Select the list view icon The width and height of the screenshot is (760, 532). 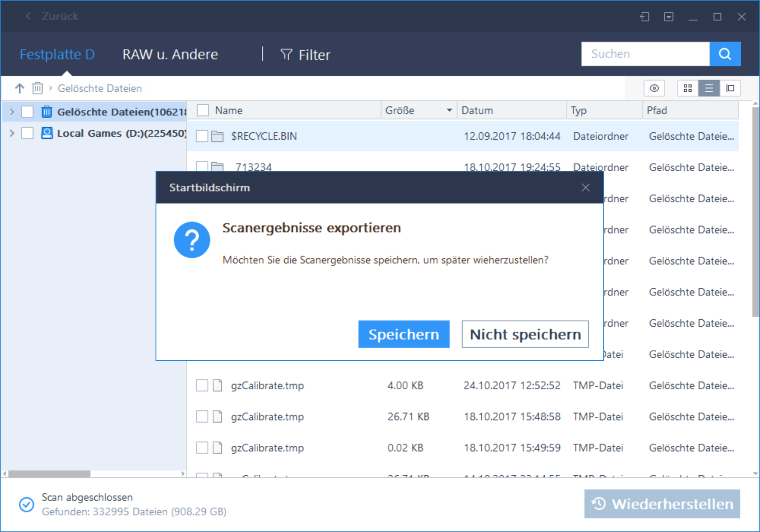(709, 88)
